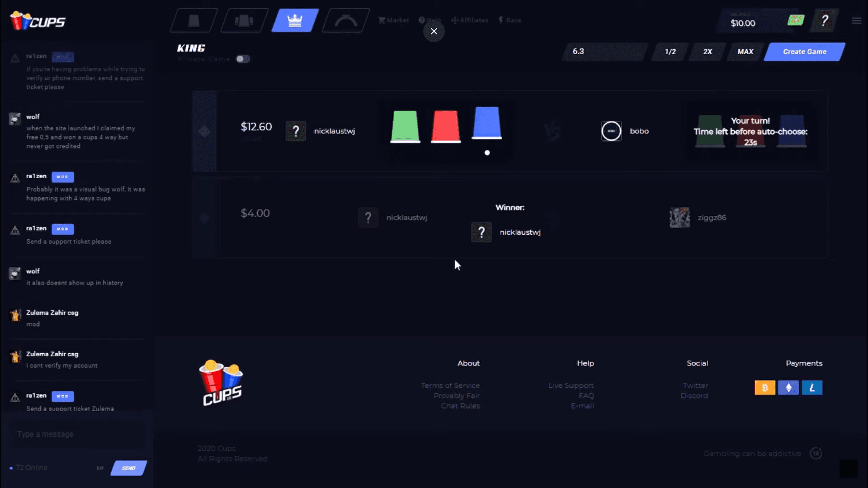Open the multi-cup game mode icon
Viewport: 868px width, 488px height.
[x=244, y=21]
